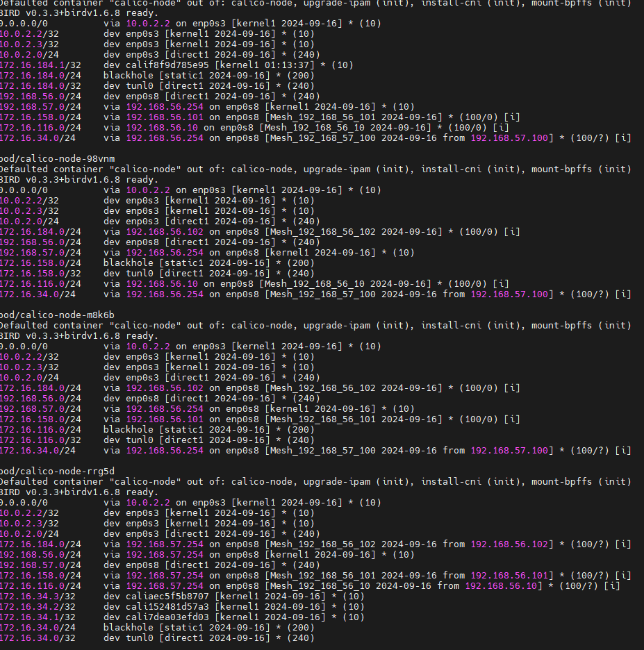Select the pod/calico-node-m8k6b heading text

pos(57,315)
